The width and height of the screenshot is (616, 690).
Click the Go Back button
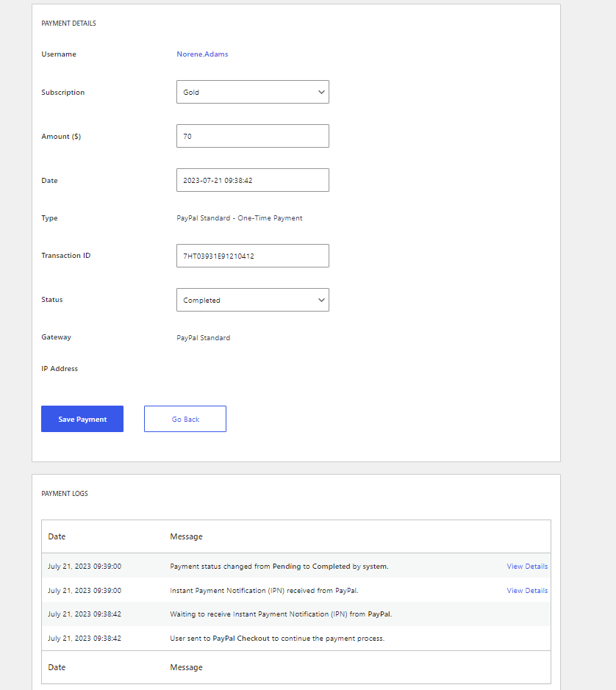pos(185,419)
